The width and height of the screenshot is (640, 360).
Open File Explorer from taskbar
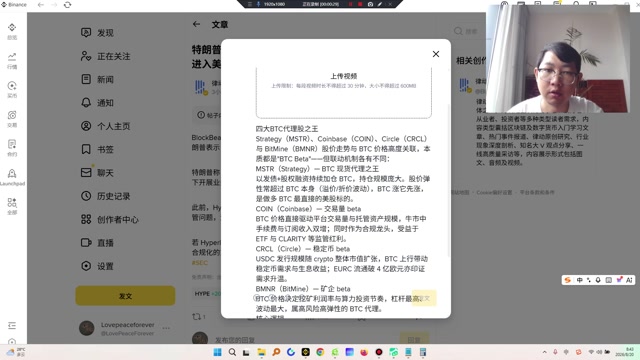click(x=261, y=352)
